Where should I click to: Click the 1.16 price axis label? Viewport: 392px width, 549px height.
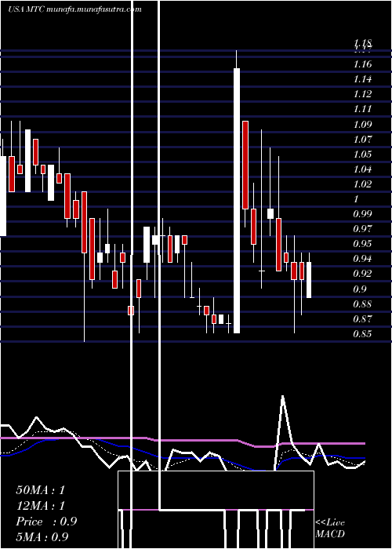pos(362,64)
